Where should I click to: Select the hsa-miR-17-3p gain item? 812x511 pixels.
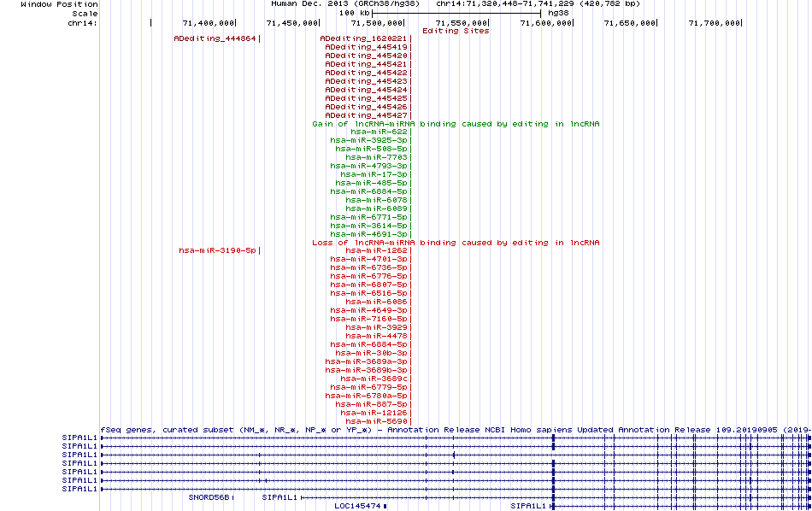(x=374, y=174)
